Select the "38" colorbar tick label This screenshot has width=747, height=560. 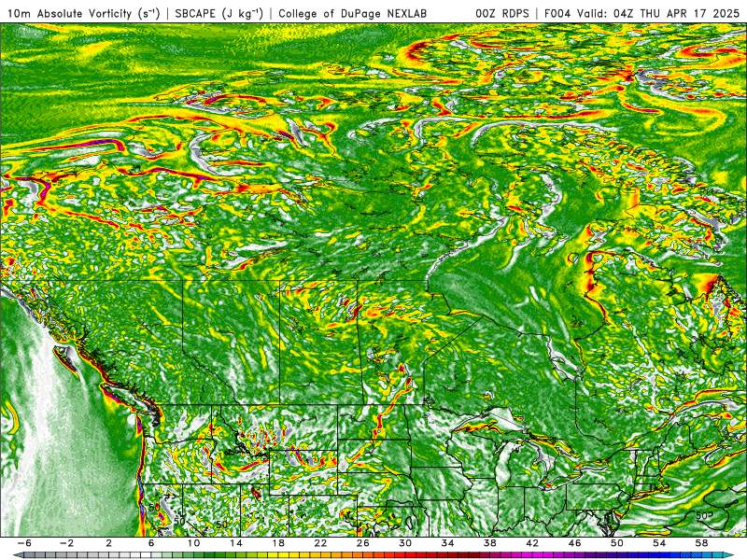[x=489, y=543]
